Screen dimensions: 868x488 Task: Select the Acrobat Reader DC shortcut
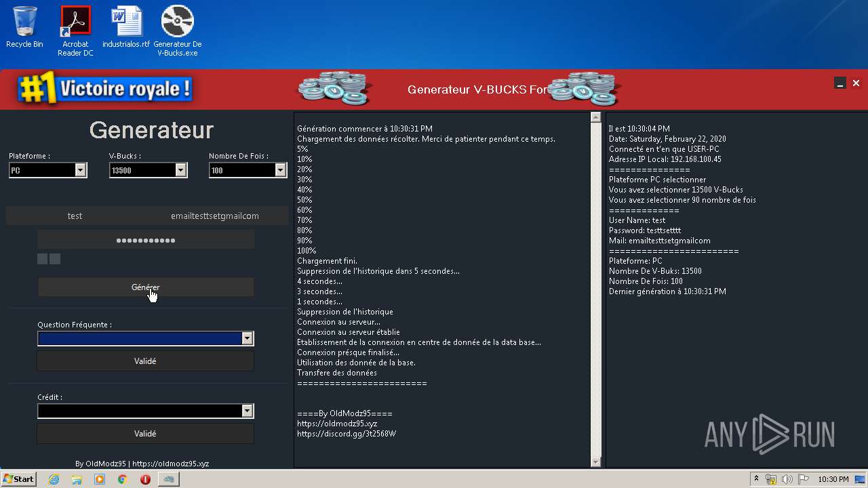tap(75, 31)
